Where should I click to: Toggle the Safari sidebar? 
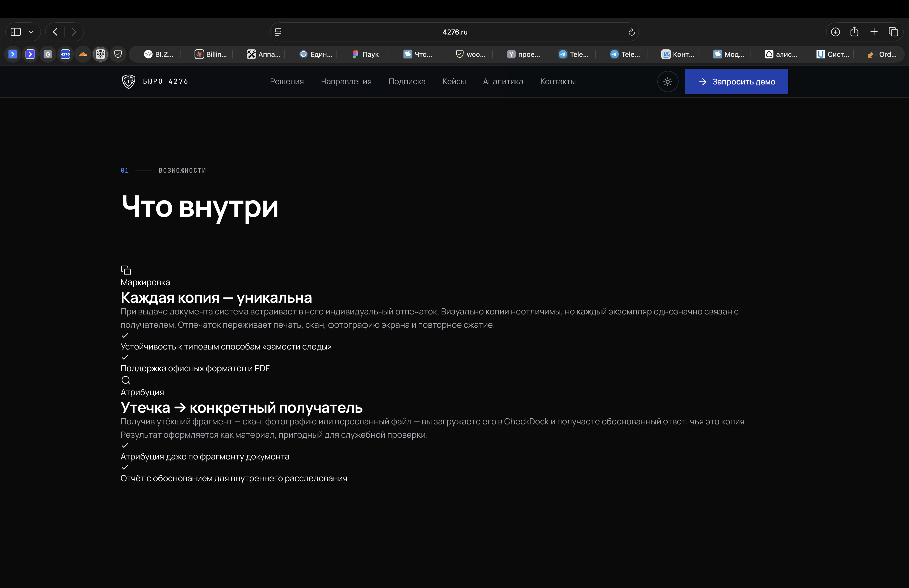pos(16,32)
